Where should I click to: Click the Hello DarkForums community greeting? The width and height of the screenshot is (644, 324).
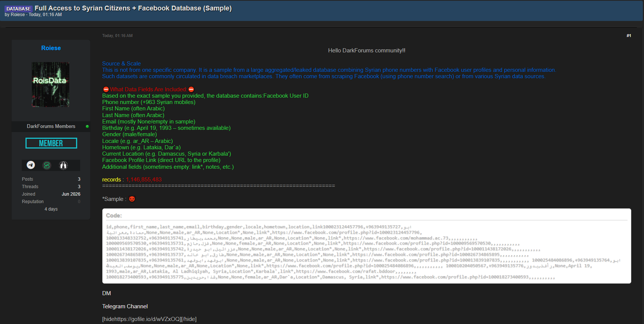point(366,51)
